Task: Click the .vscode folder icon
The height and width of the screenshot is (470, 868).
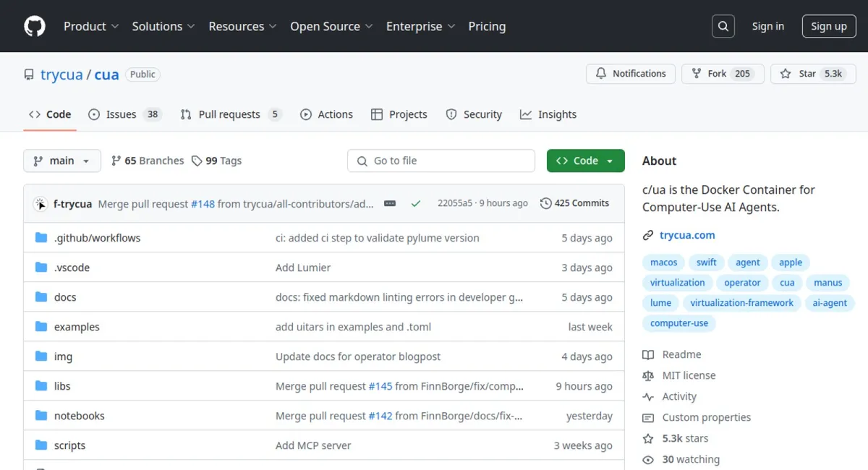Action: [x=41, y=268]
